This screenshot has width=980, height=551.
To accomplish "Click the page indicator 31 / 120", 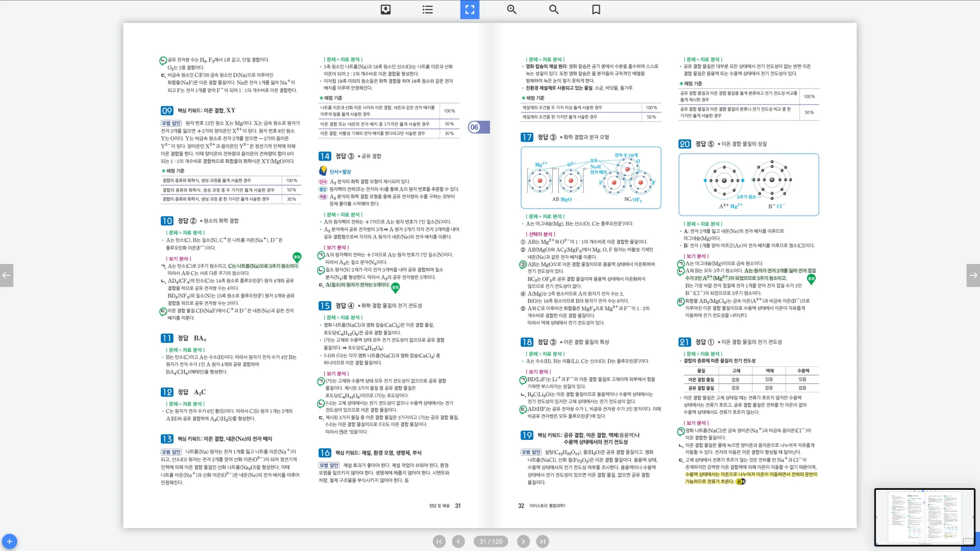I will 490,541.
